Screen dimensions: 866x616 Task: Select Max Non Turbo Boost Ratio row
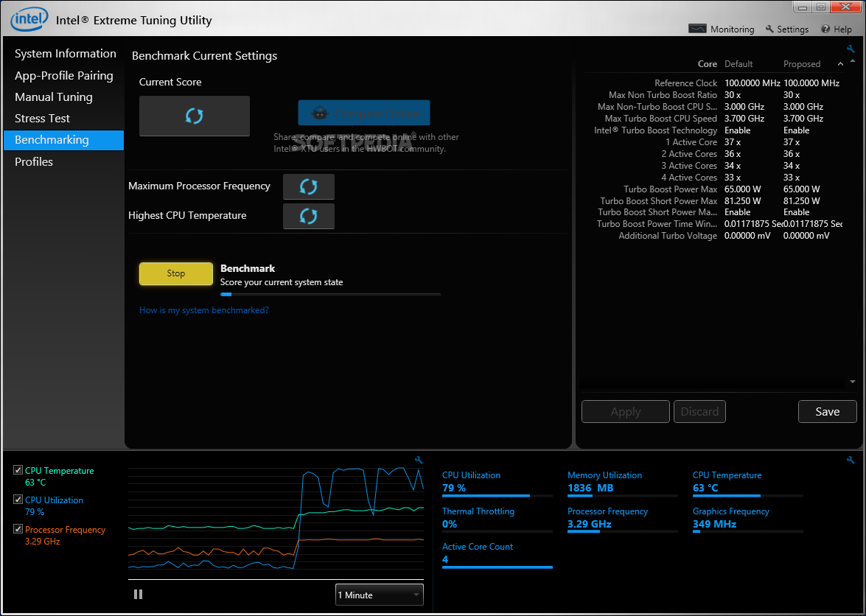click(713, 95)
